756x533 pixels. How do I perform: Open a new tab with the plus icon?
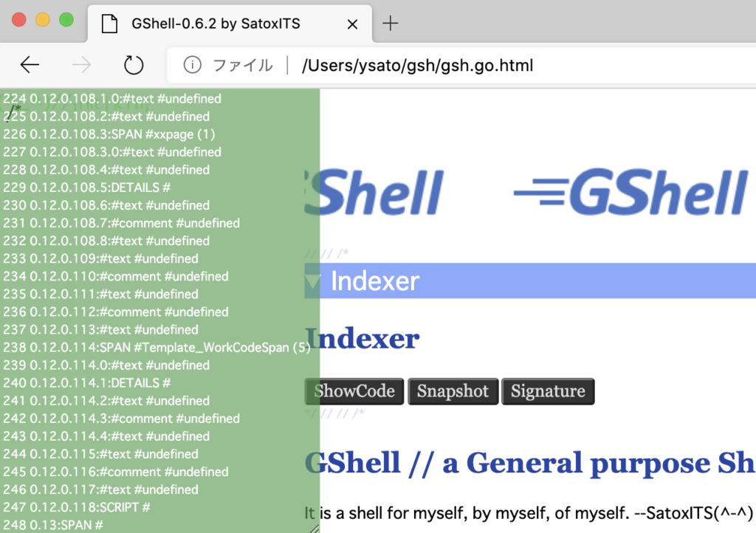pyautogui.click(x=391, y=23)
